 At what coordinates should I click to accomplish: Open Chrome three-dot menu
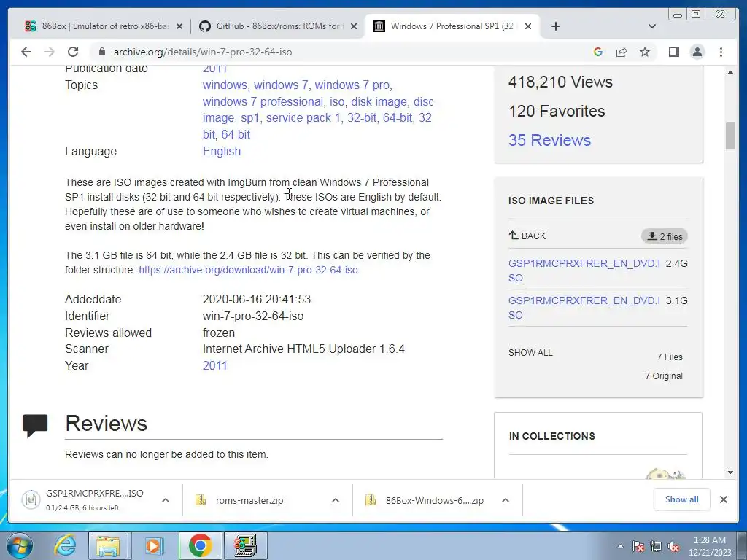coord(721,52)
